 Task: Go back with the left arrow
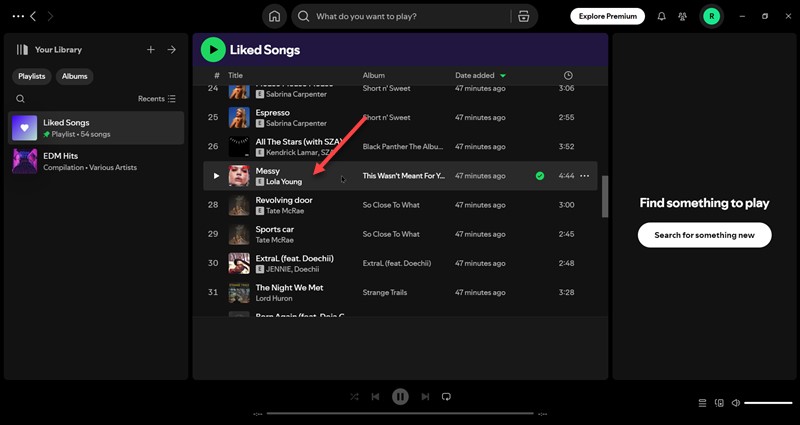(x=33, y=16)
